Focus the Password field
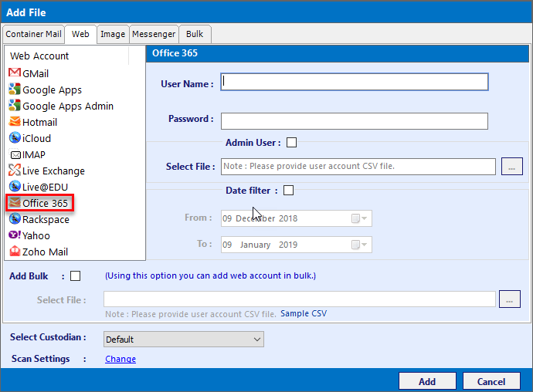Screen dimensions: 533x392 (355, 121)
